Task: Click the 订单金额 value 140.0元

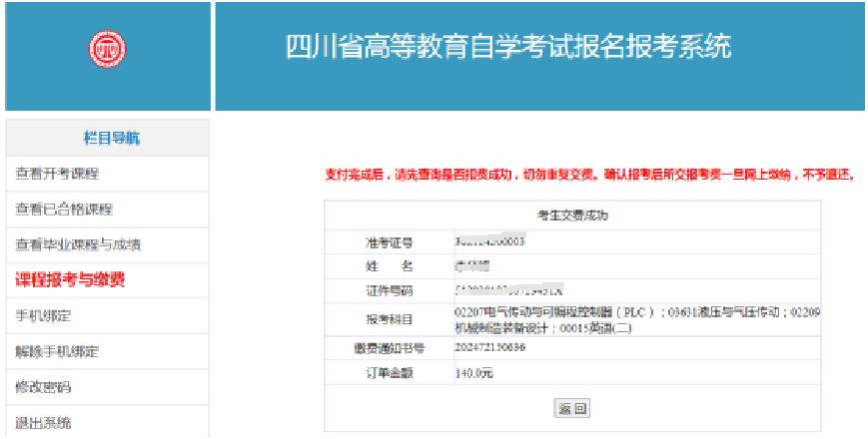Action: 473,373
